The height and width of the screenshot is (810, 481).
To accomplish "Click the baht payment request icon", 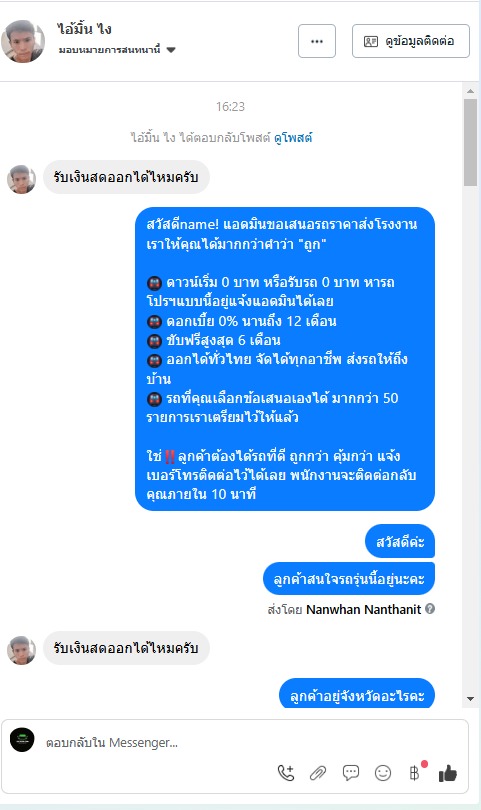I will 415,773.
